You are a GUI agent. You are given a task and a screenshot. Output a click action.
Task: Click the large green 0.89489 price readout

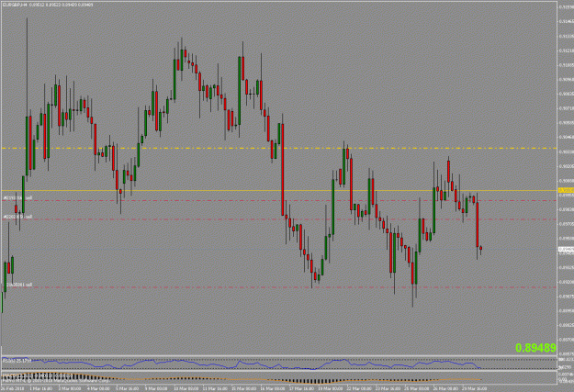tap(535, 348)
